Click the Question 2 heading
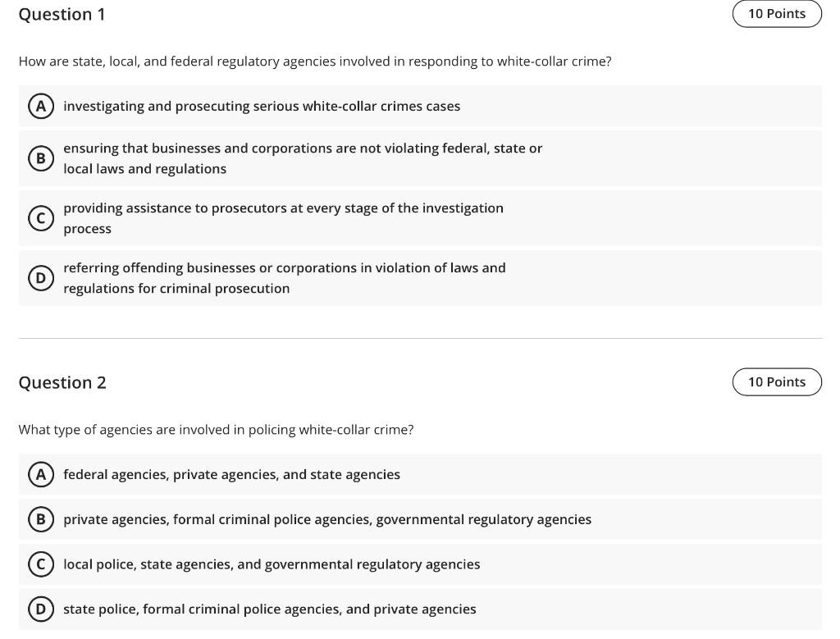This screenshot has width=840, height=639. point(62,381)
